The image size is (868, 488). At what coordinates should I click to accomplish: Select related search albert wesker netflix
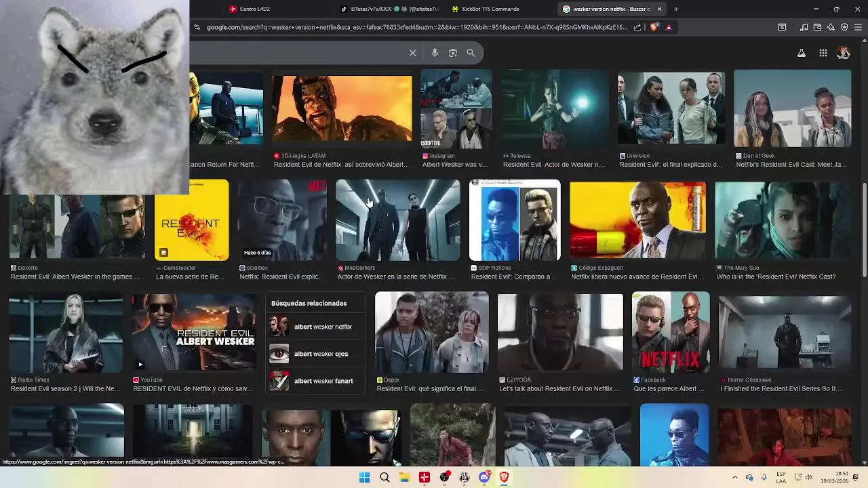316,327
